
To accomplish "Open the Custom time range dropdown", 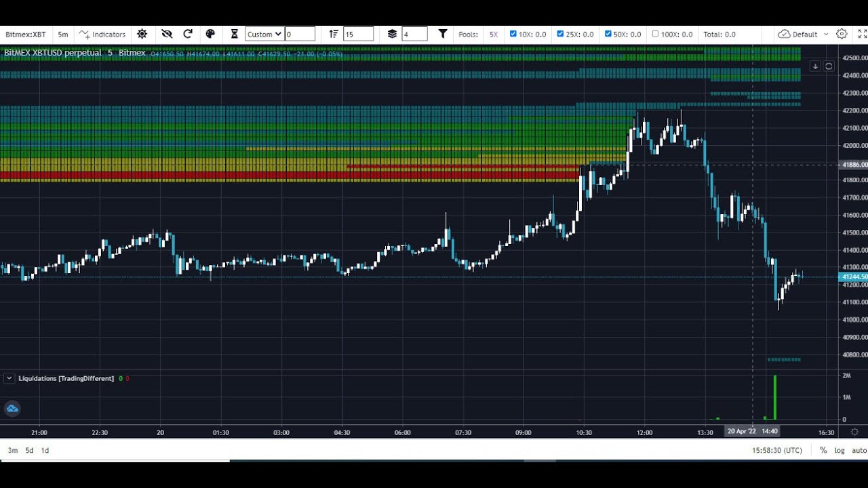I will (264, 34).
